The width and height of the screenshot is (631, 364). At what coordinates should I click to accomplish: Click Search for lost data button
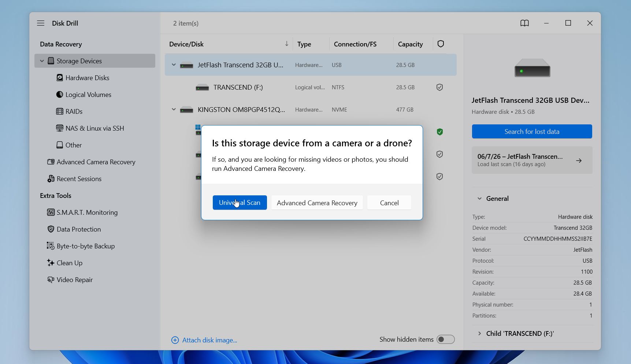(532, 131)
